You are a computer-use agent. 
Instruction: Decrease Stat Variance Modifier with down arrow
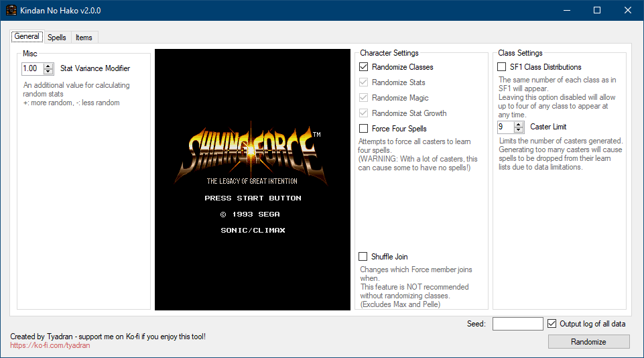(48, 71)
